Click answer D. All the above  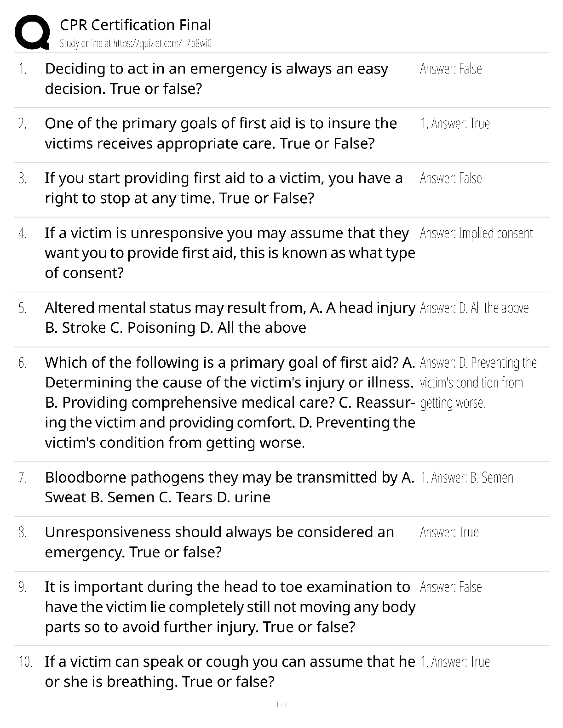[474, 308]
